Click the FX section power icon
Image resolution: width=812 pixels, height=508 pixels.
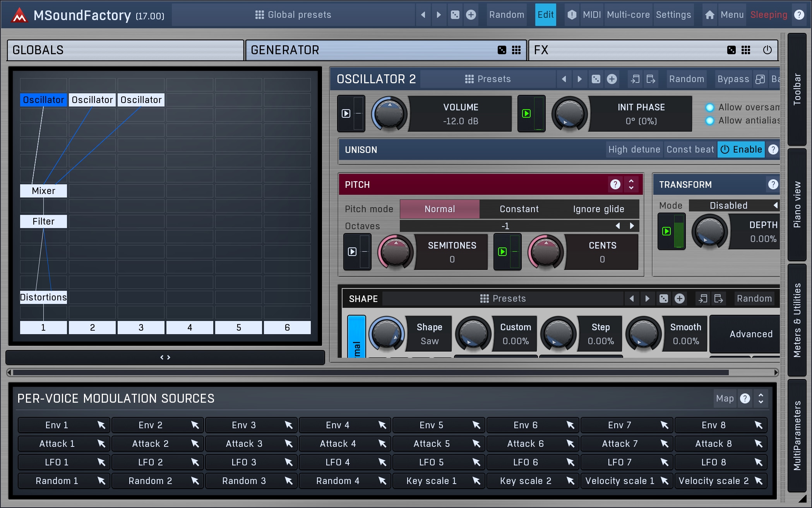coord(767,50)
